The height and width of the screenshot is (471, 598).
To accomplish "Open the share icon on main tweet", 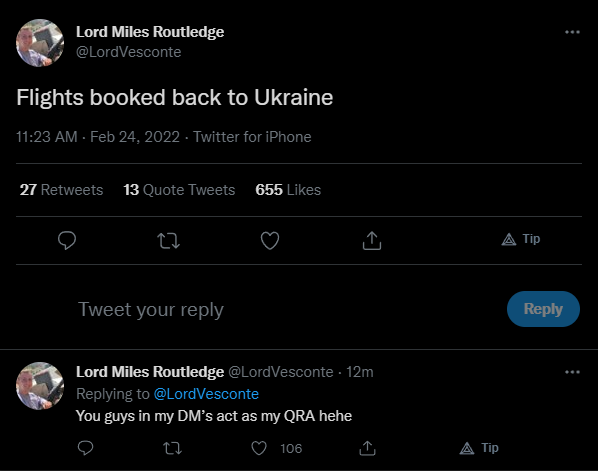I will (x=372, y=241).
